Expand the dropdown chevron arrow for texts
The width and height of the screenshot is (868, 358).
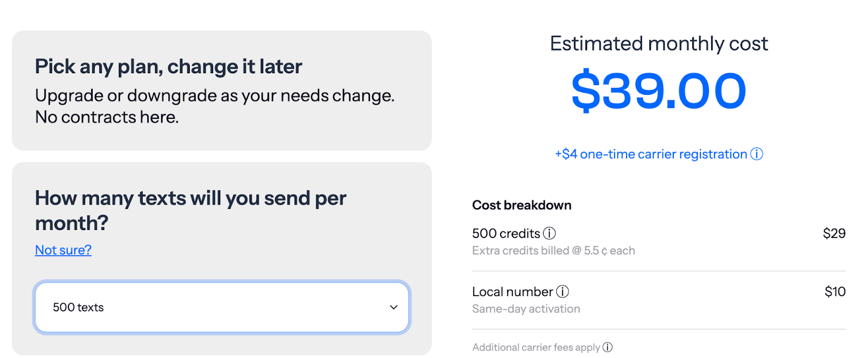(x=394, y=307)
